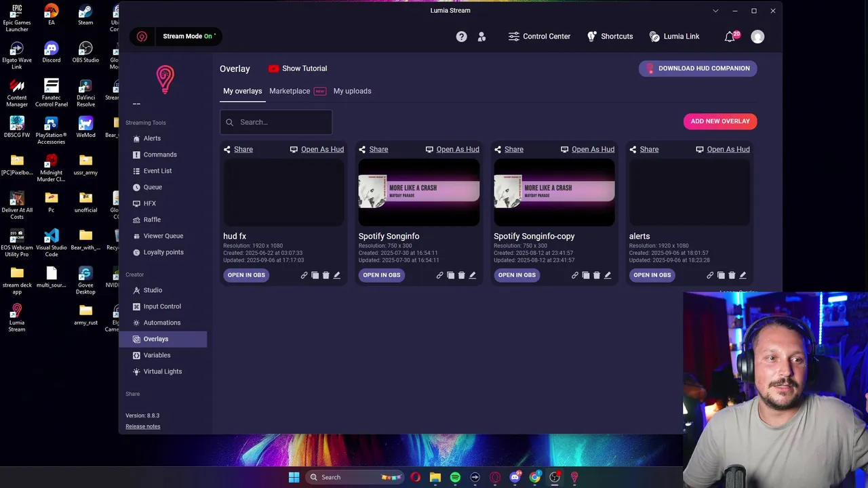This screenshot has width=868, height=488.
Task: Open alerts overlay in OBS
Action: [x=652, y=275]
